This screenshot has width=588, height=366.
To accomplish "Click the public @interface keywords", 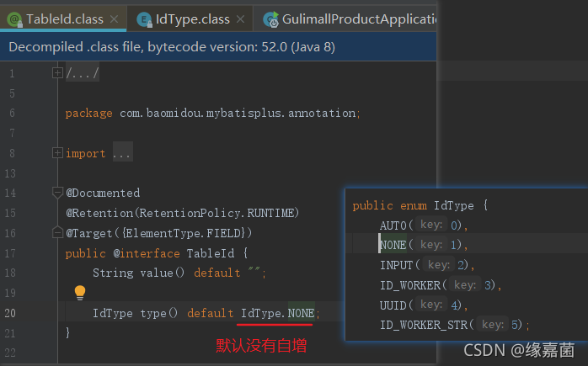I will [x=123, y=253].
